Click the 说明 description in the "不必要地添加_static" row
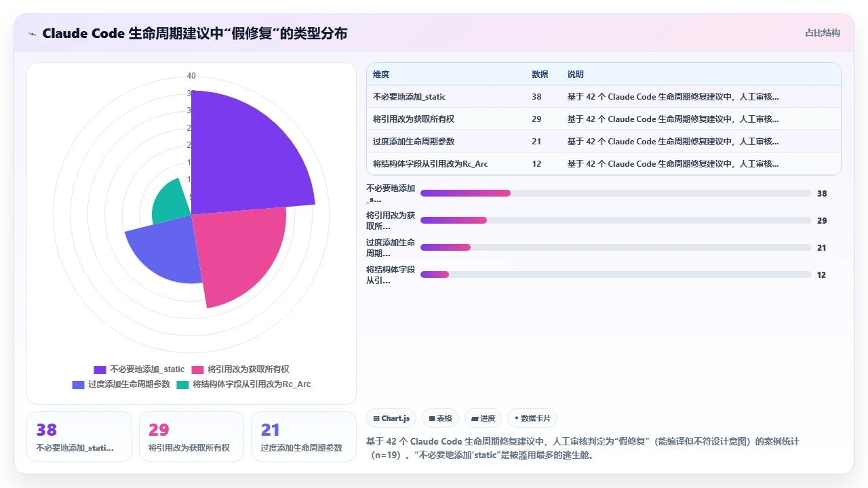This screenshot has width=868, height=488. 673,97
